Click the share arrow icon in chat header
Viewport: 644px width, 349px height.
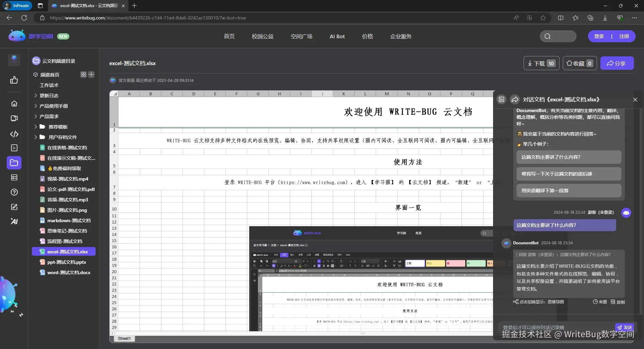(x=515, y=99)
